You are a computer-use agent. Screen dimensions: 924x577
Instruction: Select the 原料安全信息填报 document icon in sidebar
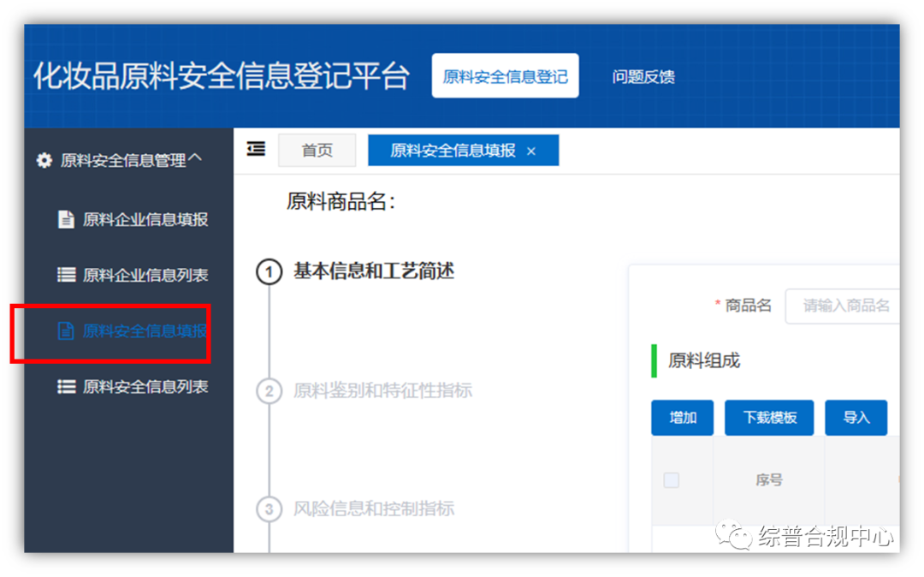(x=67, y=330)
